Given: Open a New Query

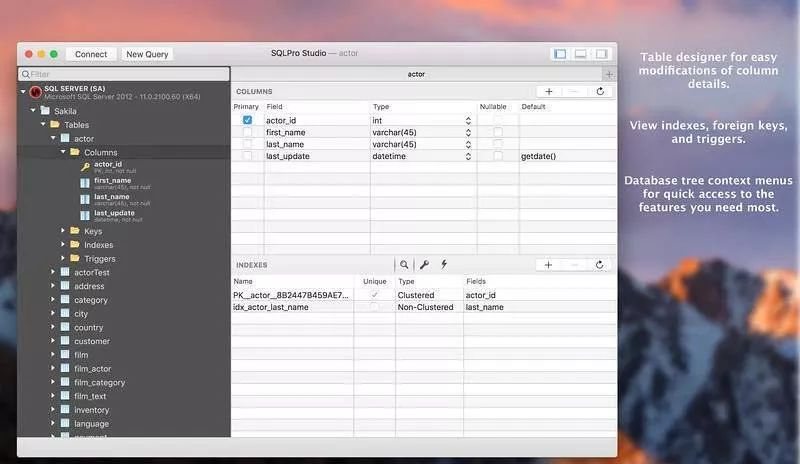Looking at the screenshot, I should point(147,54).
